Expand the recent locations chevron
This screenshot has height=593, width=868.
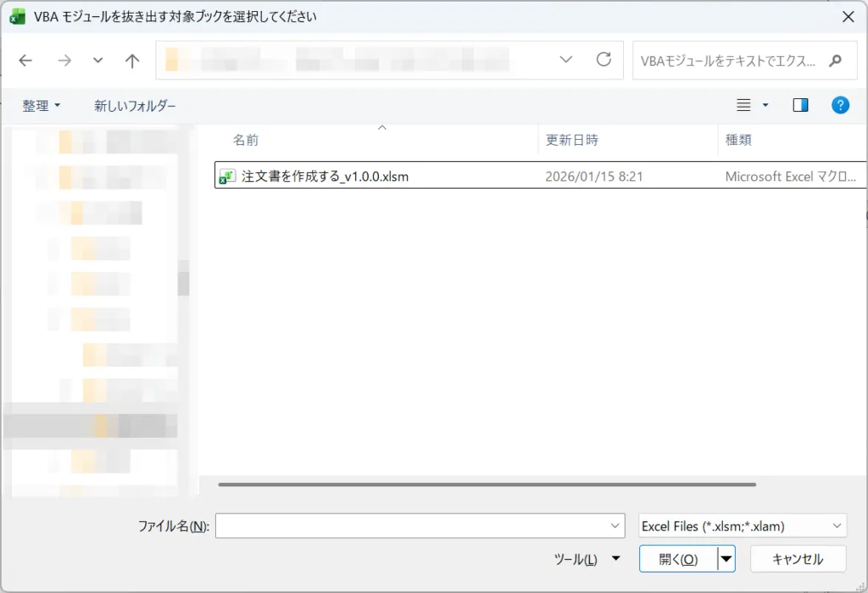[x=98, y=60]
